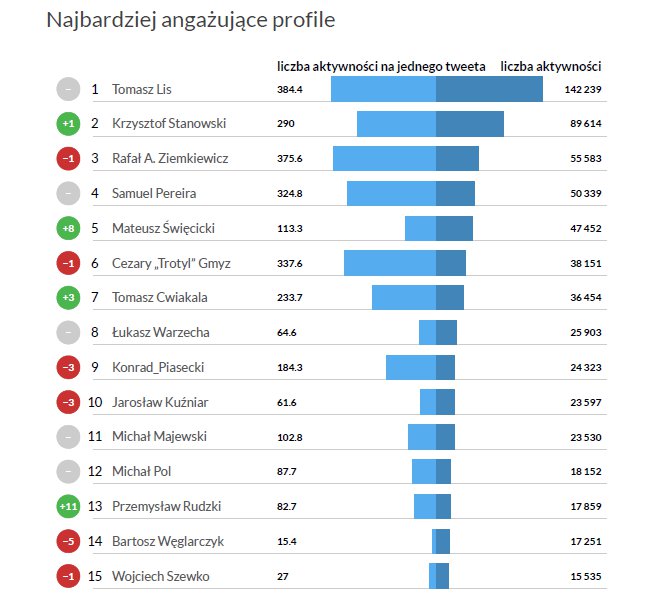This screenshot has width=654, height=595.
Task: Open Samuel Pereira profile name
Action: [x=154, y=193]
